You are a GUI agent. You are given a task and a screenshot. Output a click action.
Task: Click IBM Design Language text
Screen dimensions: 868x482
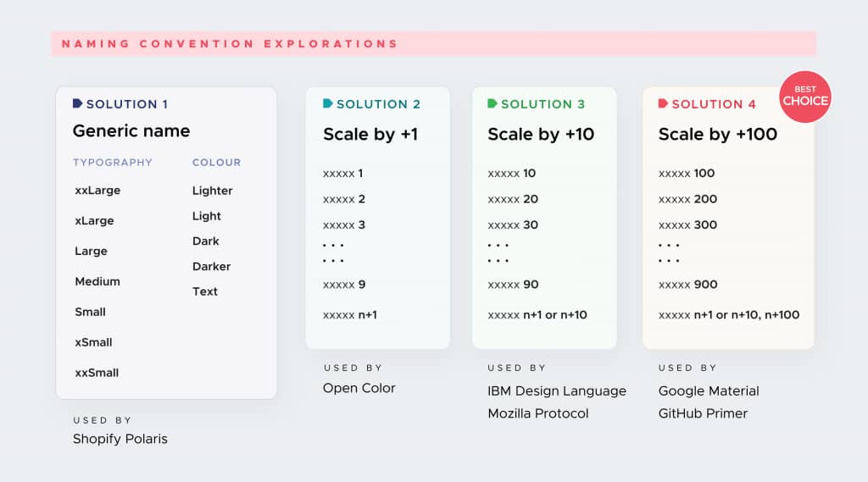(557, 391)
